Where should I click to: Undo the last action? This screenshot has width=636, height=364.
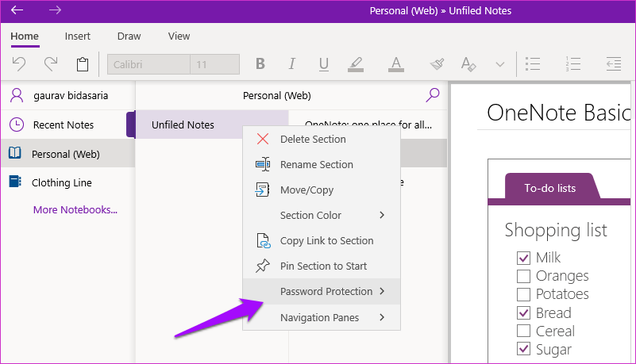[18, 64]
